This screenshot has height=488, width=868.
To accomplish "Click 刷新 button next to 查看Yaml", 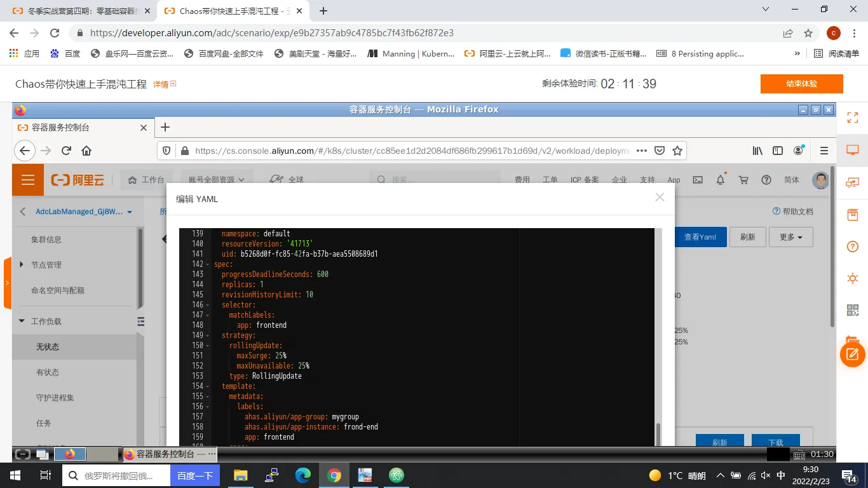I will pos(747,237).
